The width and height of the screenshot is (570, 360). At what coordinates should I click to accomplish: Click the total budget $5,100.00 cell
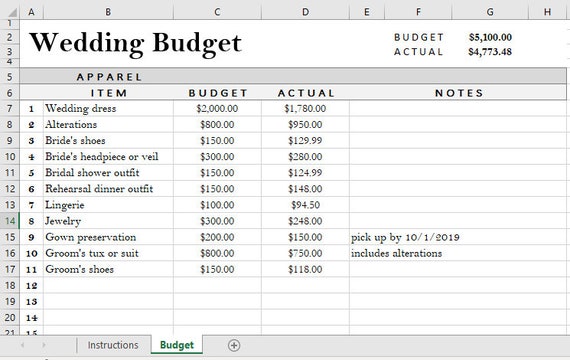(490, 37)
